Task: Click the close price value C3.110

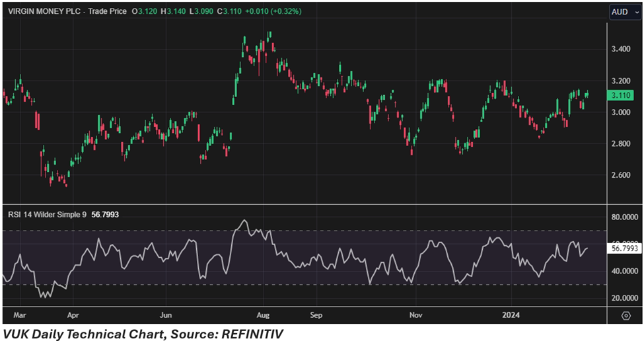Action: 229,11
